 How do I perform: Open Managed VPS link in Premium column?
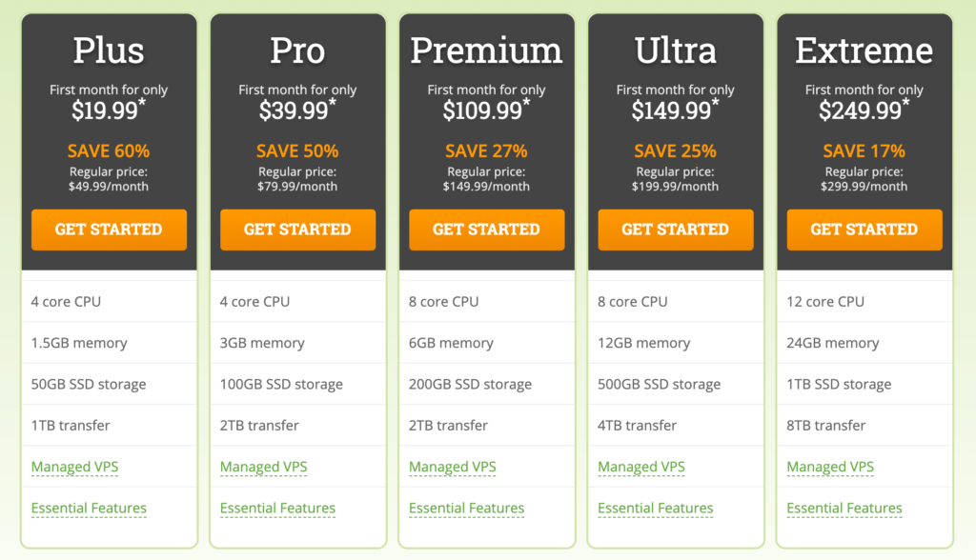[x=453, y=467]
